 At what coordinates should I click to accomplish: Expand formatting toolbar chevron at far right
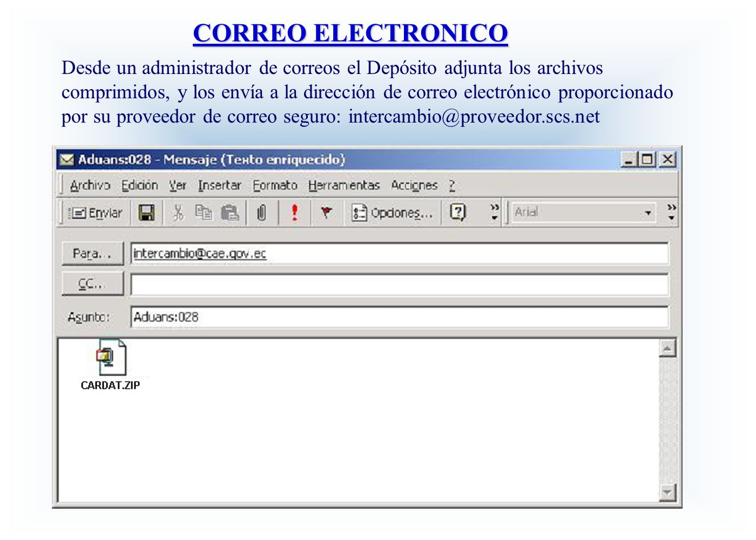click(671, 212)
